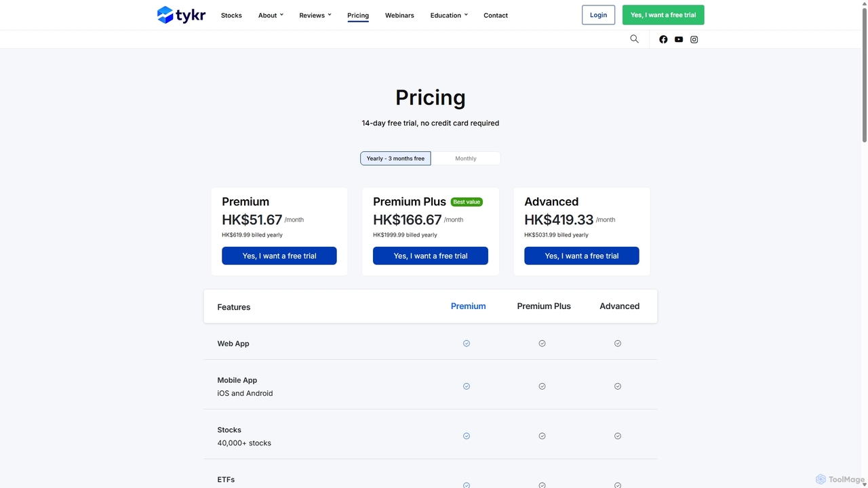The width and height of the screenshot is (868, 488).
Task: Click the 'Features' table heading
Action: [234, 307]
